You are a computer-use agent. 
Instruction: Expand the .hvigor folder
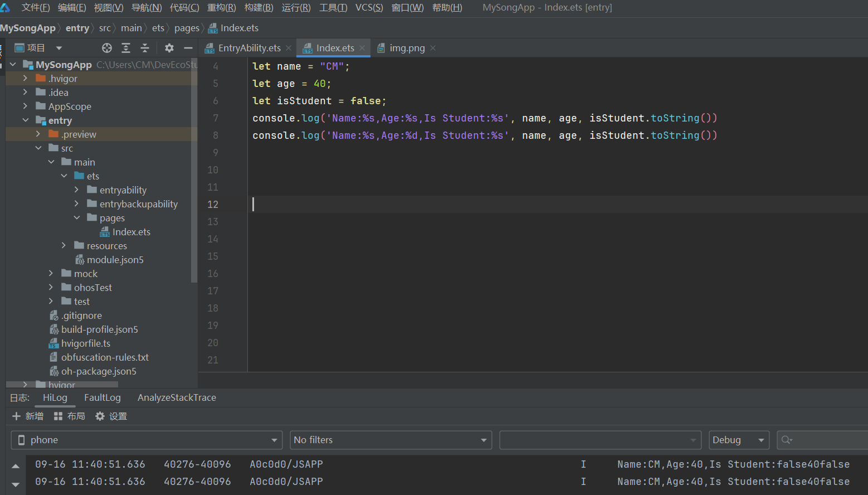click(x=25, y=79)
